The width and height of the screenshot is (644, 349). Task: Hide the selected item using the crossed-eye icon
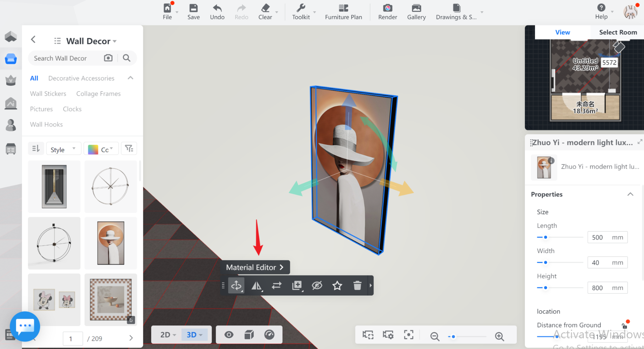[317, 285]
